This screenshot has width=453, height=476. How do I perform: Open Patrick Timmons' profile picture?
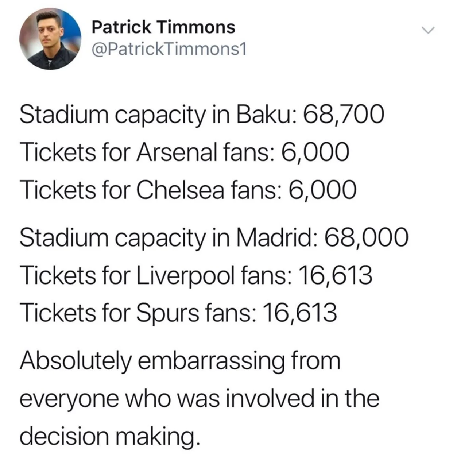click(50, 39)
